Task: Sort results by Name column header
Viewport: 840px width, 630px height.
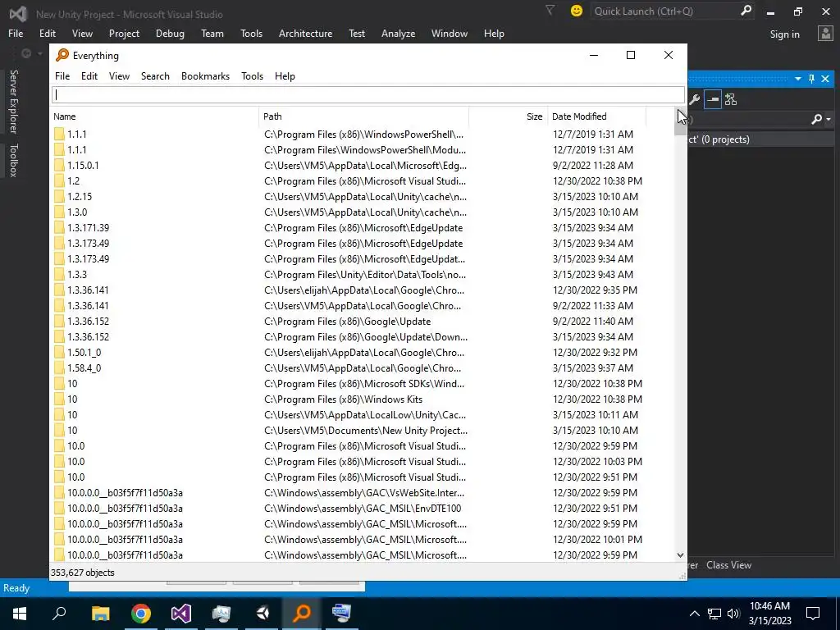Action: click(x=155, y=116)
